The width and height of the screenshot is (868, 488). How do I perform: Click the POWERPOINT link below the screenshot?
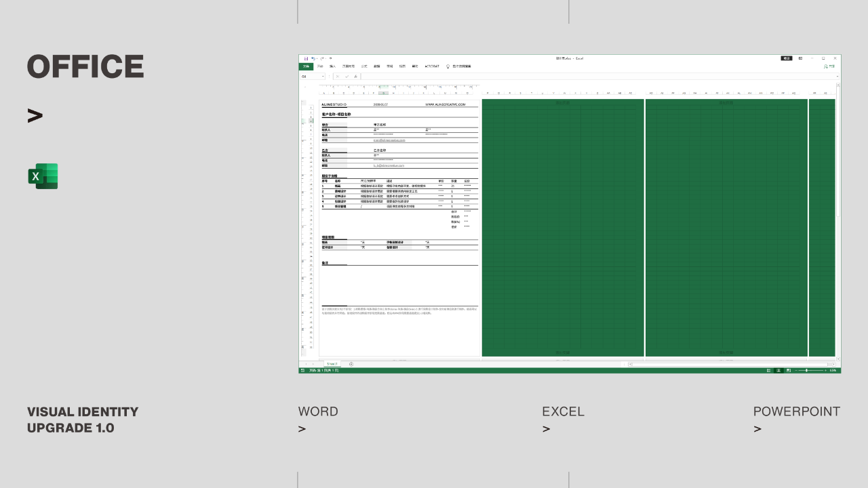pyautogui.click(x=797, y=411)
